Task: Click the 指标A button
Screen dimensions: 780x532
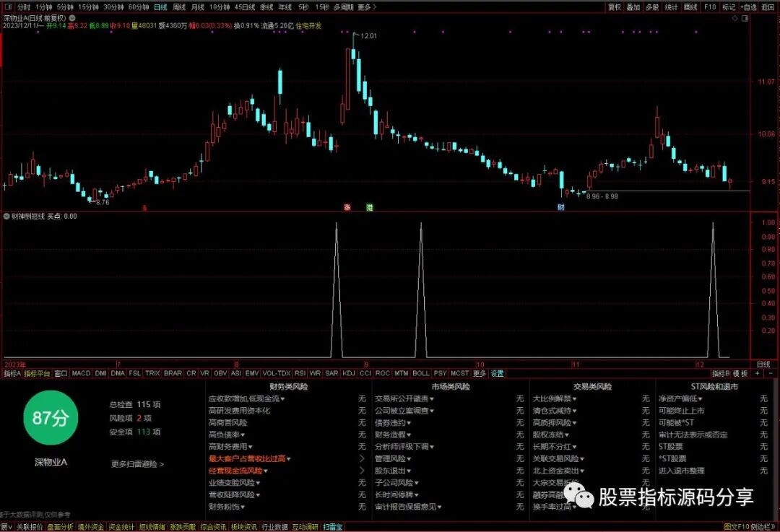Action: (12, 373)
